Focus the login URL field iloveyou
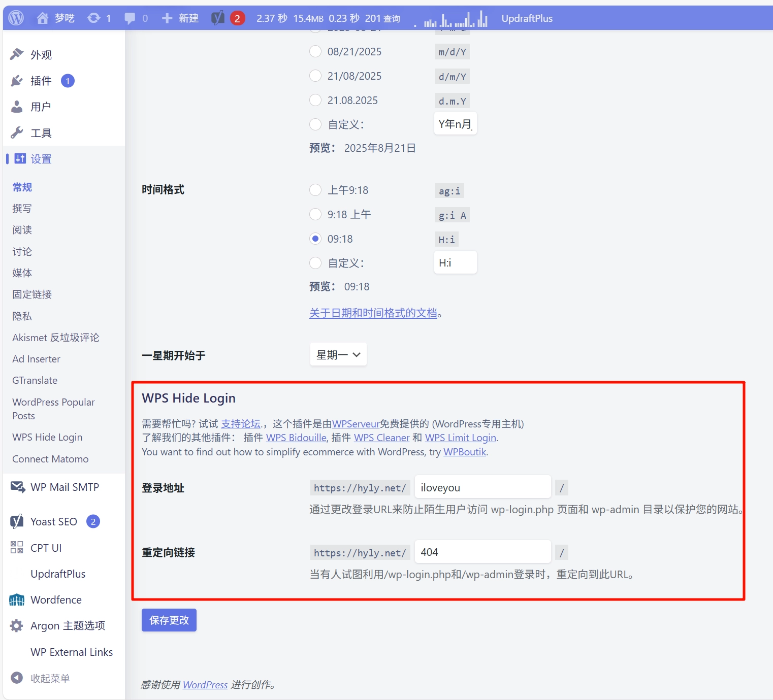Screen dimensions: 773x700 (483, 487)
